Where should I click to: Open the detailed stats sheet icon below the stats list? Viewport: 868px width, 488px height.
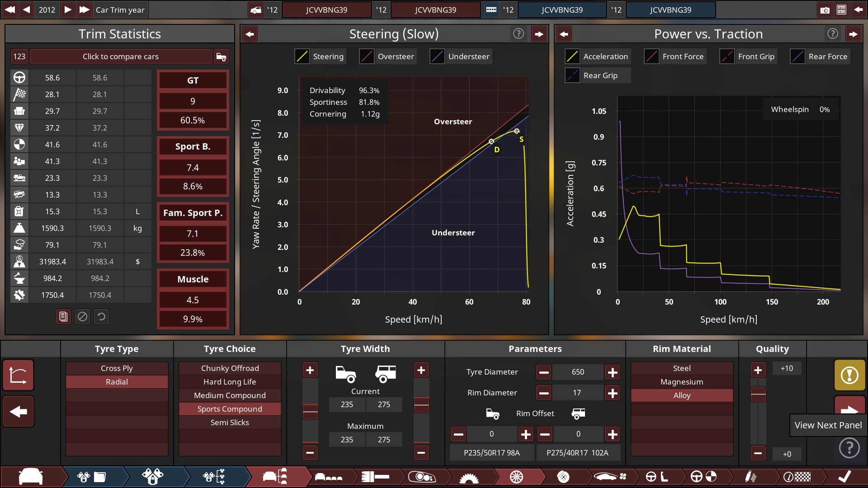63,317
